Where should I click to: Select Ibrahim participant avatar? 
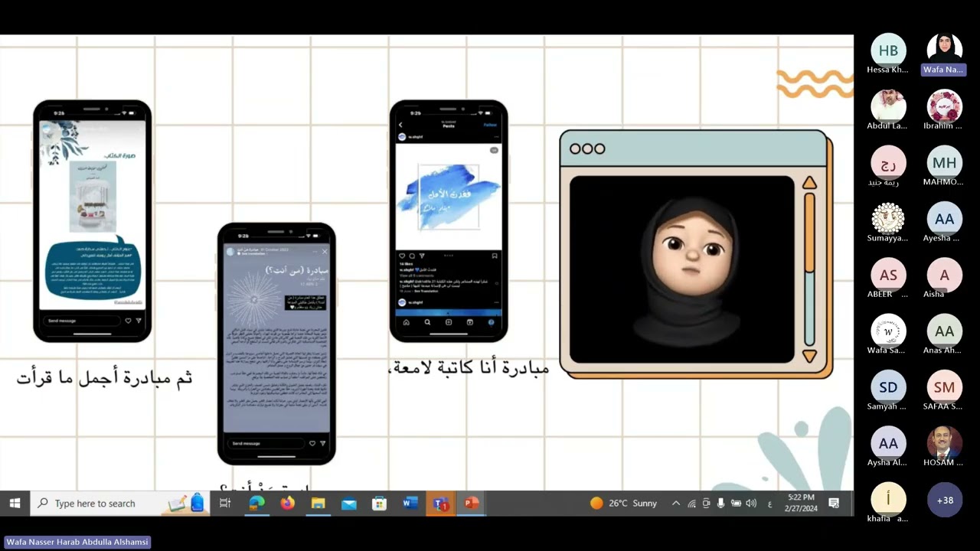[x=944, y=106]
